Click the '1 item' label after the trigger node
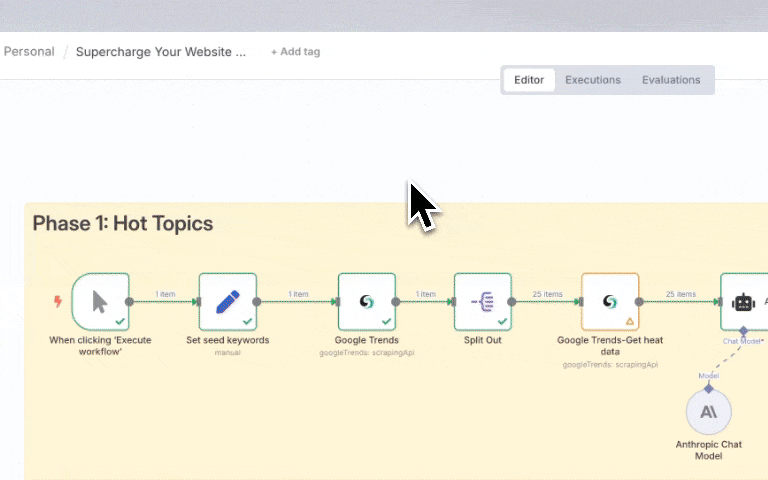The width and height of the screenshot is (768, 480). pyautogui.click(x=166, y=294)
